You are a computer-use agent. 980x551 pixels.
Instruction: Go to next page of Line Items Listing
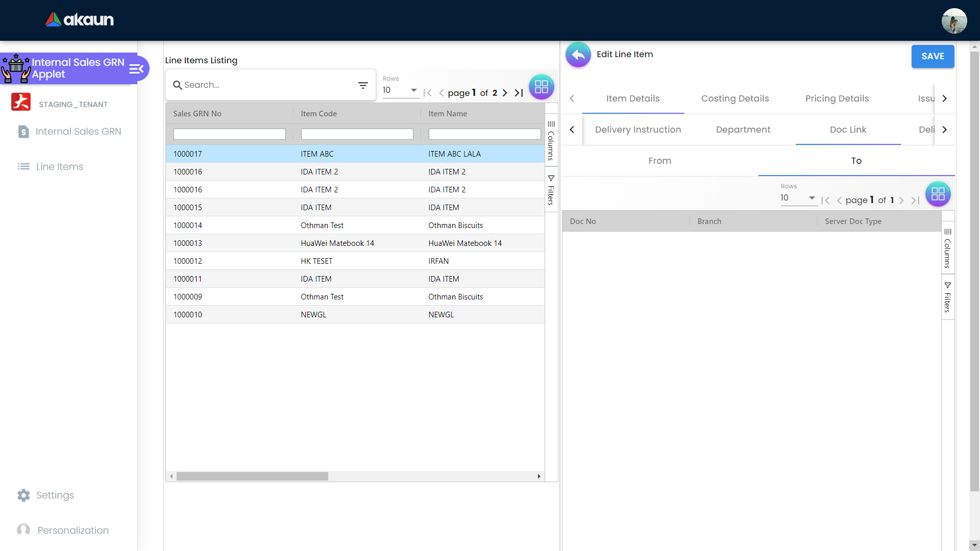tap(505, 93)
